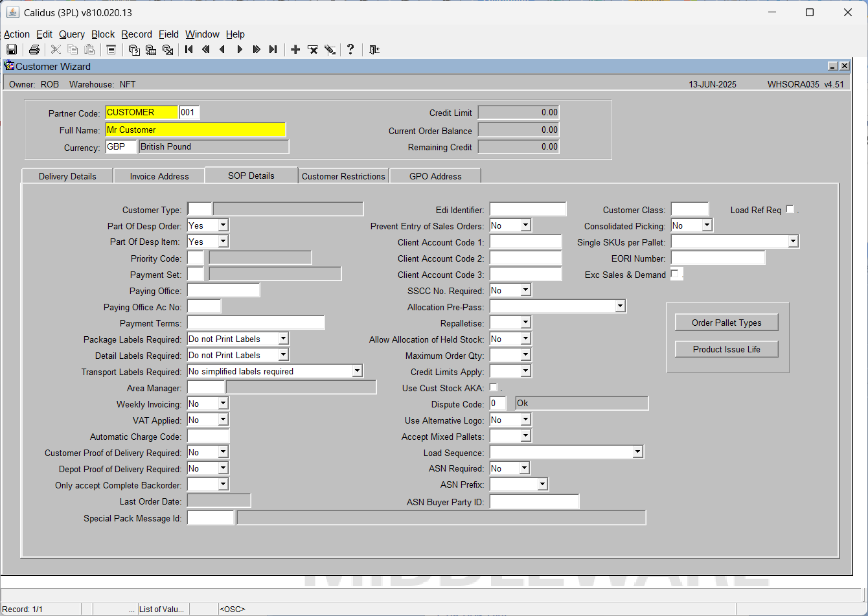Switch to Delivery Details tab
868x616 pixels.
coord(67,176)
